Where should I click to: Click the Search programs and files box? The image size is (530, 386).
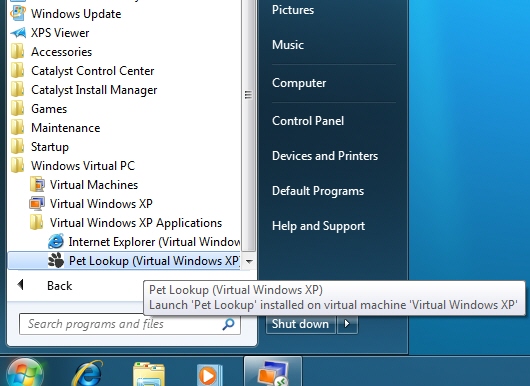[130, 324]
